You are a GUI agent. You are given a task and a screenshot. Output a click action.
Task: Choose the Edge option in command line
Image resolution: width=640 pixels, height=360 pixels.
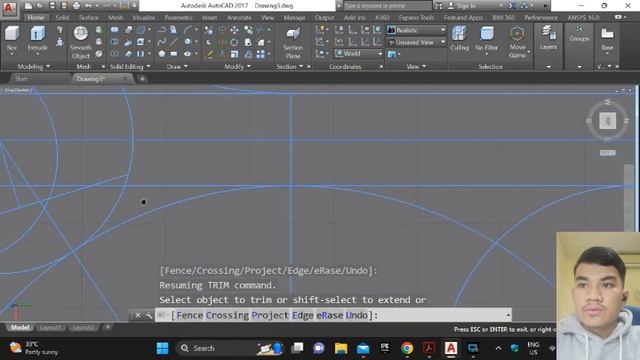point(303,315)
